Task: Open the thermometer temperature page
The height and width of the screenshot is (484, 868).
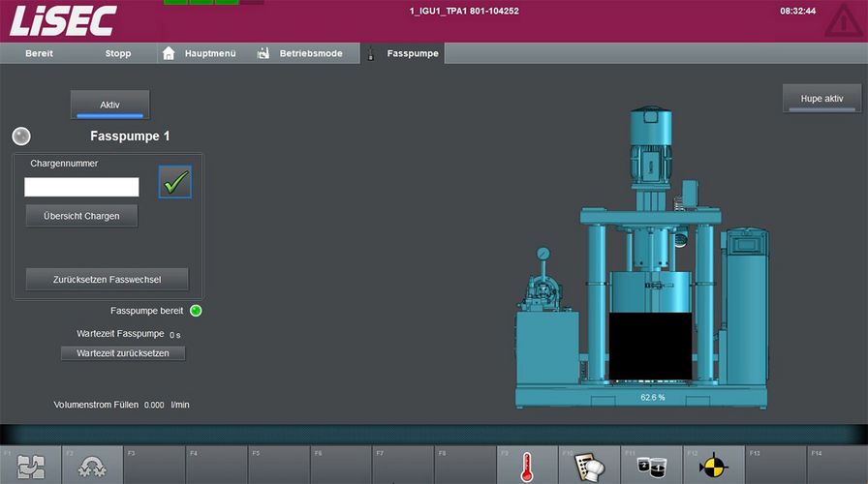Action: tap(527, 466)
